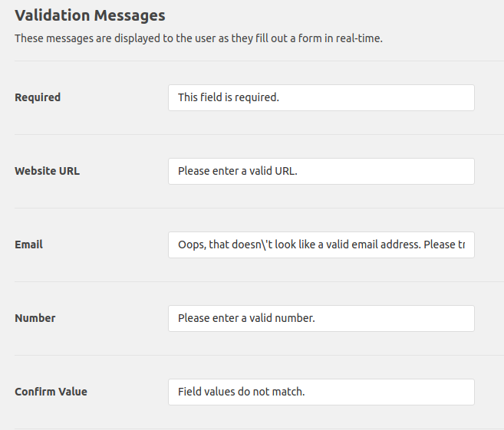Viewport: 504px width, 430px height.
Task: Click the "Confirm Value" field label
Action: click(x=51, y=392)
